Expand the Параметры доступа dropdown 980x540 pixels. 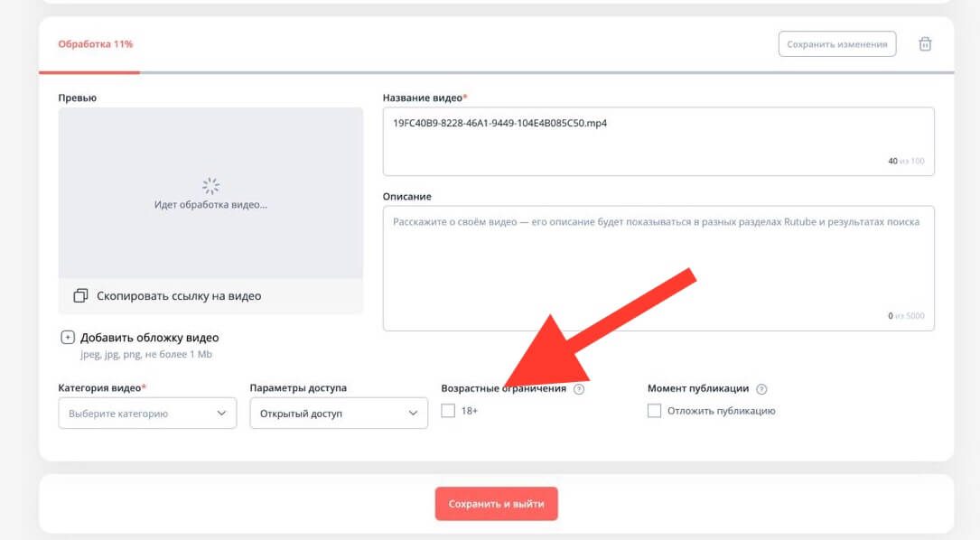point(338,414)
